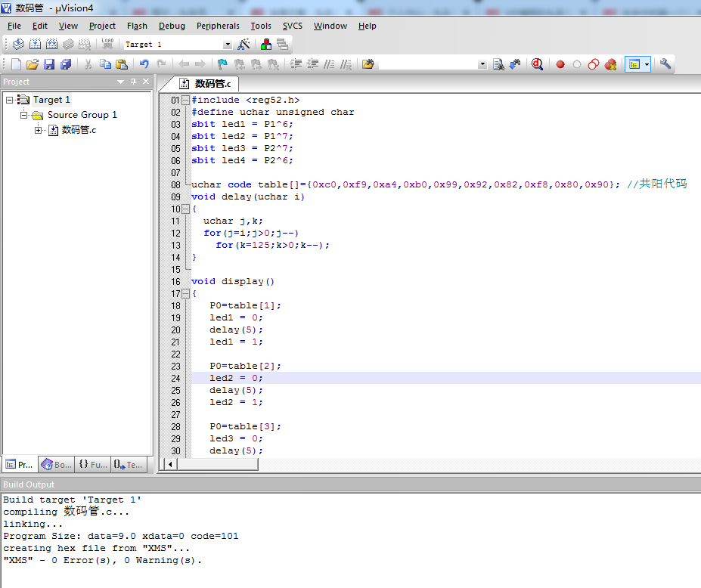This screenshot has height=588, width=701.
Task: Click the Save file icon
Action: tap(49, 65)
